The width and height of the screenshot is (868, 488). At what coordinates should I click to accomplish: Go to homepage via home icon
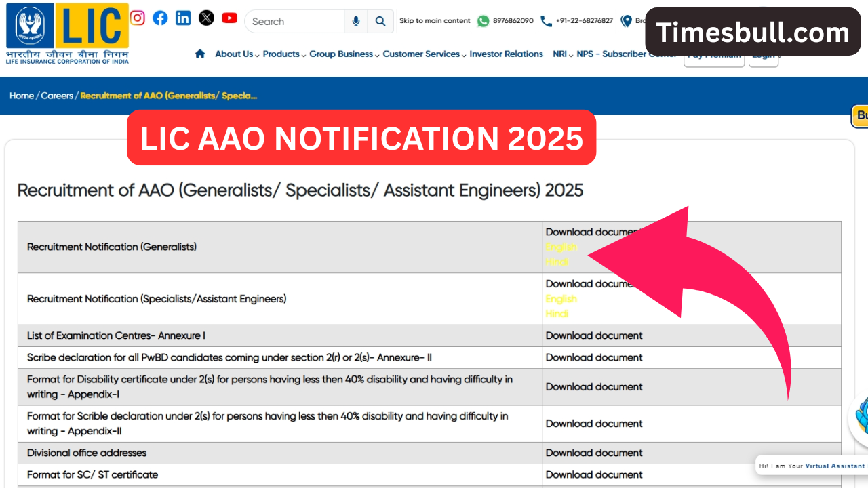coord(200,54)
